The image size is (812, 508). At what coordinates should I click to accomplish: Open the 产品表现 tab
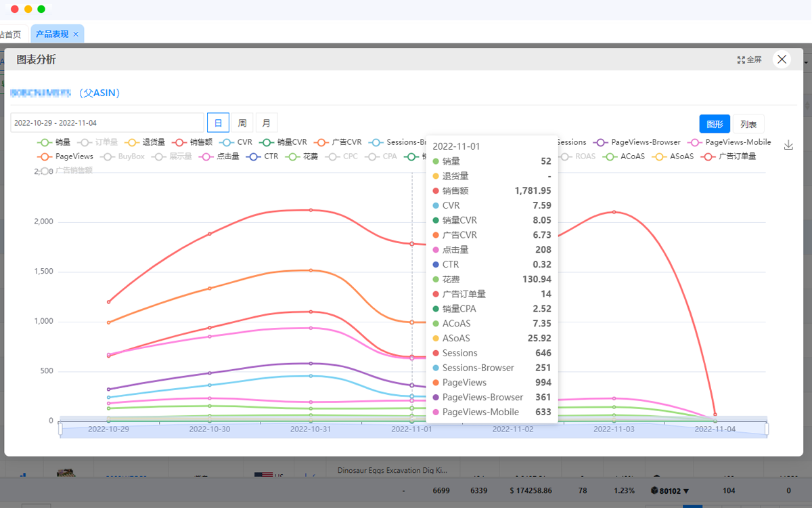point(53,34)
